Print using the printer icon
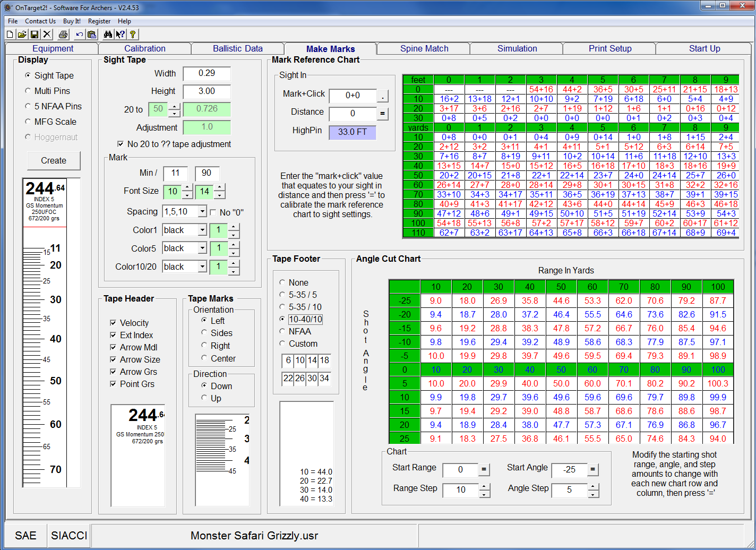The image size is (756, 550). 63,35
